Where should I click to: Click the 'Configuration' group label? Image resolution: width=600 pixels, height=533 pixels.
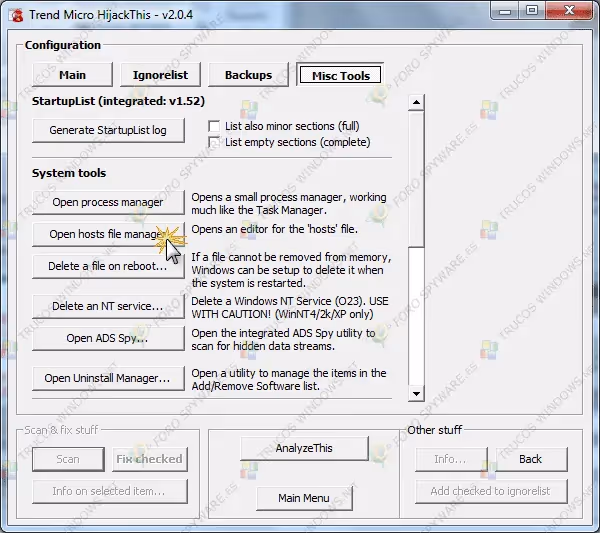[x=63, y=45]
